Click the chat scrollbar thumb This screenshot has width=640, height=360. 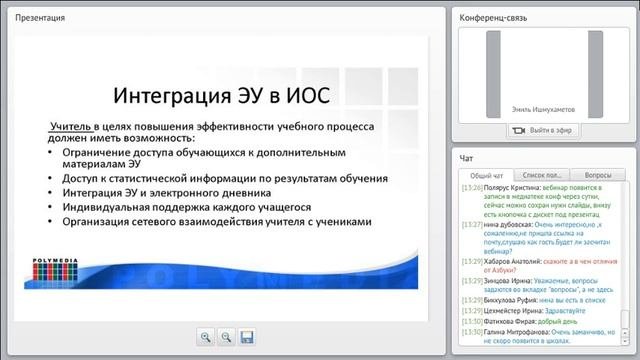[x=625, y=319]
